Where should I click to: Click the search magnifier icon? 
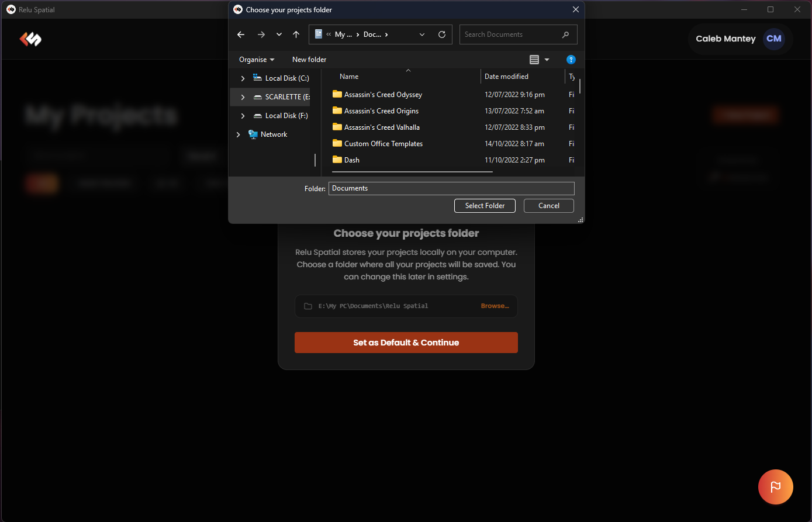click(565, 34)
